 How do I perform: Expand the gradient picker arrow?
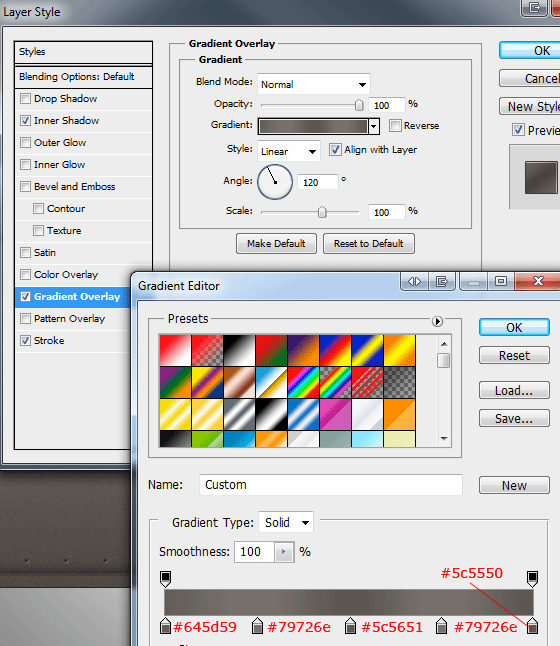click(x=373, y=126)
